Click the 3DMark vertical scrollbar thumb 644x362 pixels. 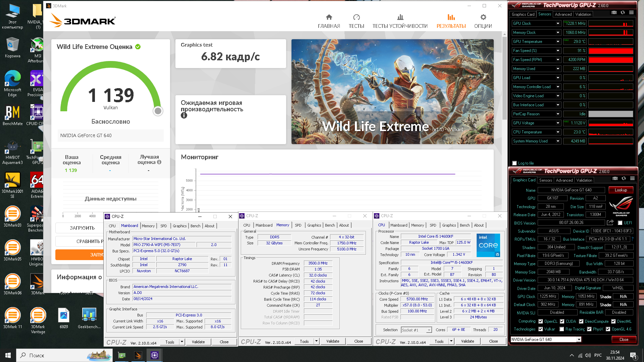[504, 78]
